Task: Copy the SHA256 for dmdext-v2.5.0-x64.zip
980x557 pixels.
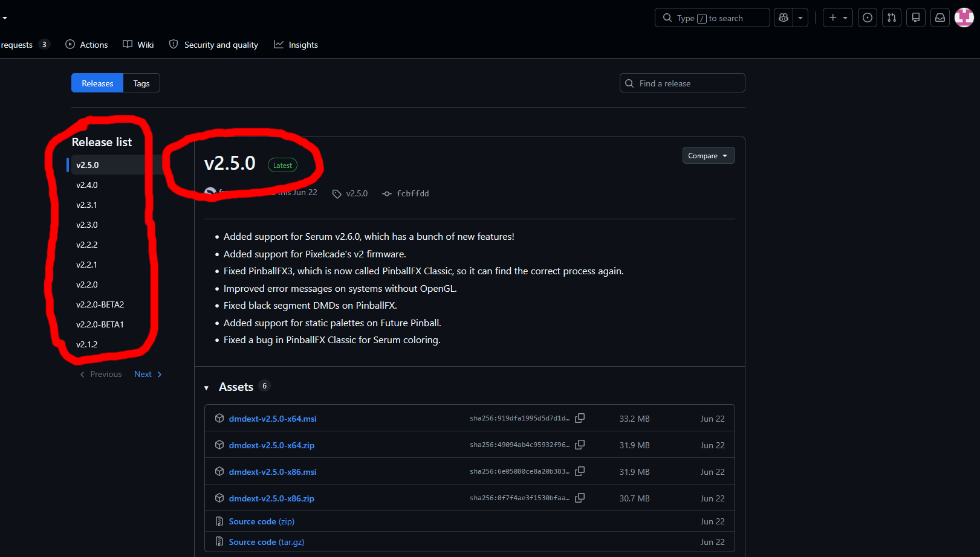Action: click(x=580, y=445)
